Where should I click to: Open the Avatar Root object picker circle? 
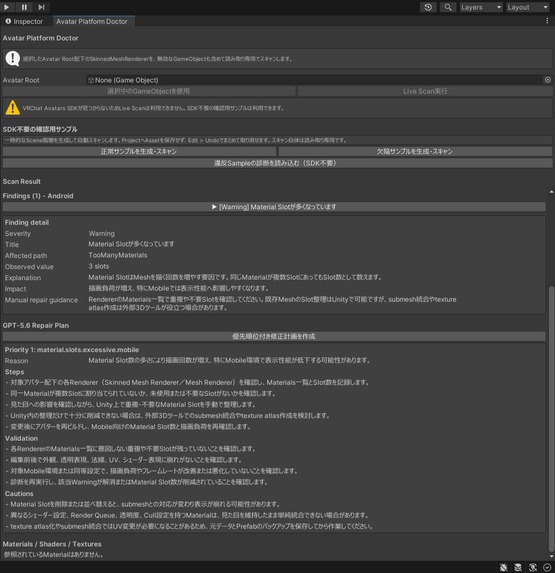coord(547,80)
